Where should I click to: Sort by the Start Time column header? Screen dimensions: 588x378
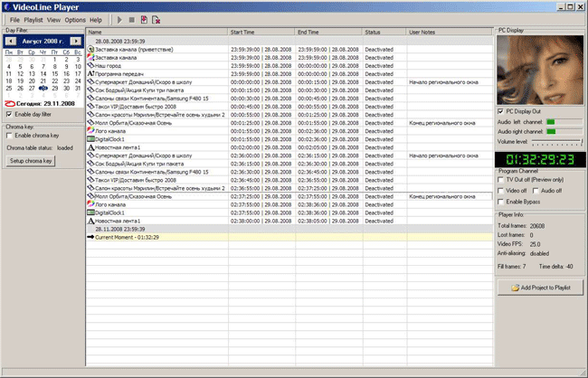pyautogui.click(x=261, y=33)
